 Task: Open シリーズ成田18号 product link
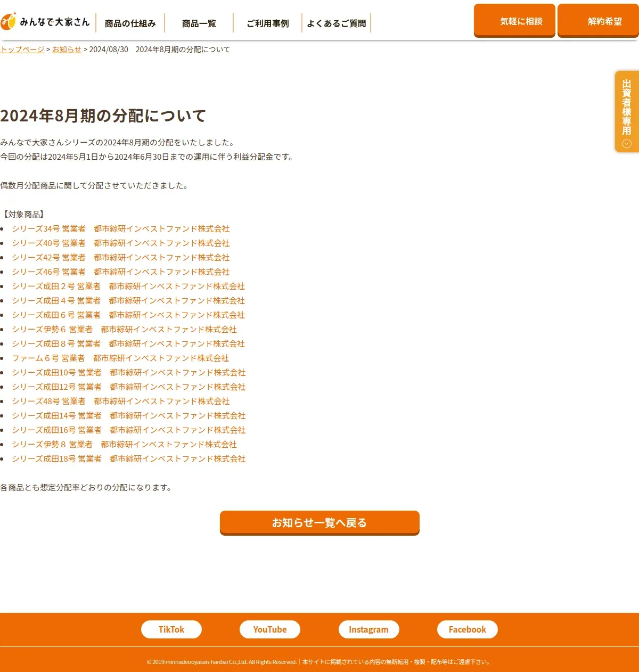click(x=129, y=459)
